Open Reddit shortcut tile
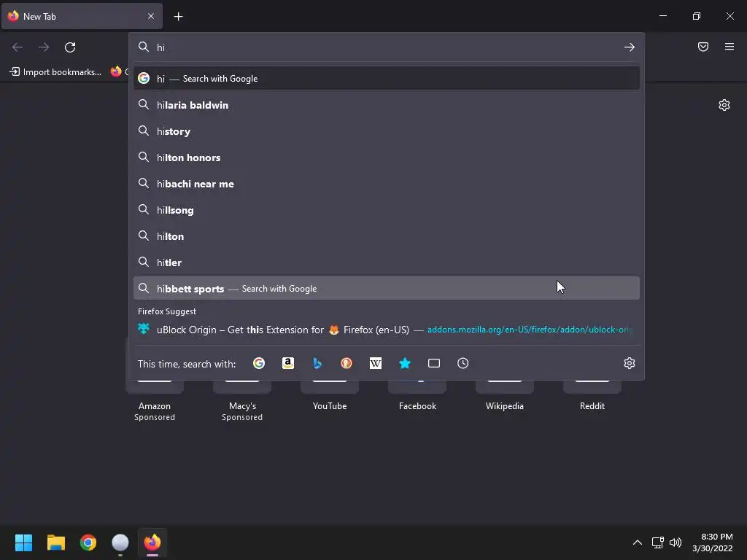 pos(592,396)
